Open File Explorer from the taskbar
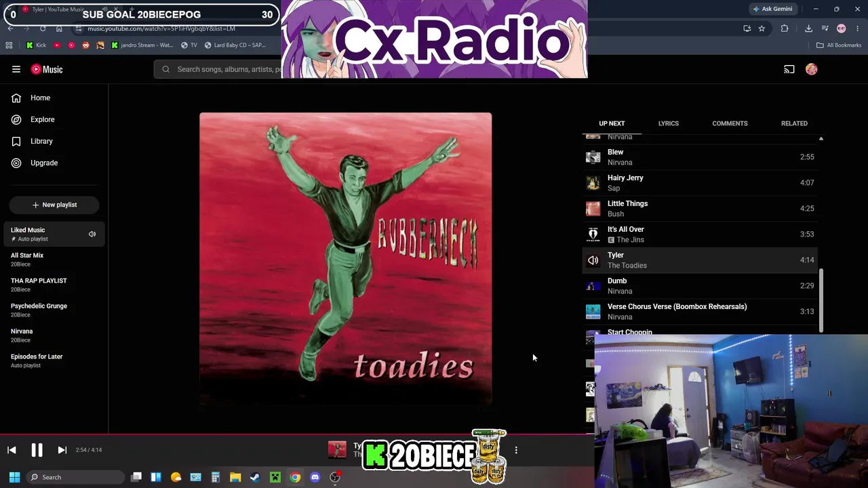Viewport: 868px width, 488px height. pos(235,477)
